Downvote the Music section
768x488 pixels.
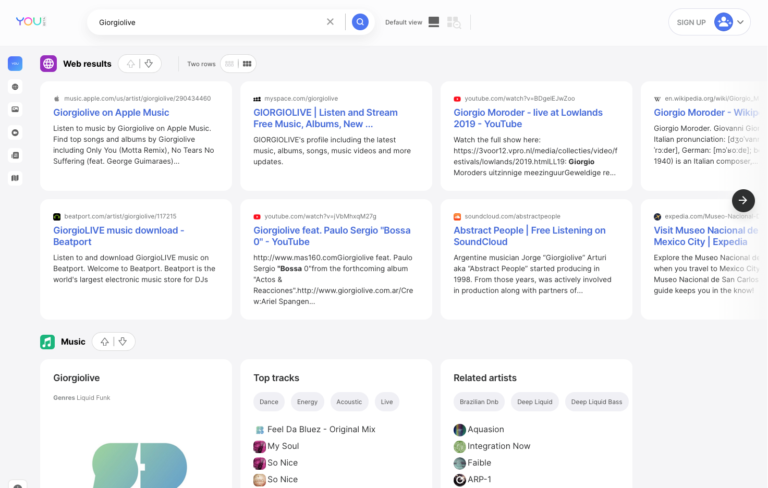coord(122,342)
